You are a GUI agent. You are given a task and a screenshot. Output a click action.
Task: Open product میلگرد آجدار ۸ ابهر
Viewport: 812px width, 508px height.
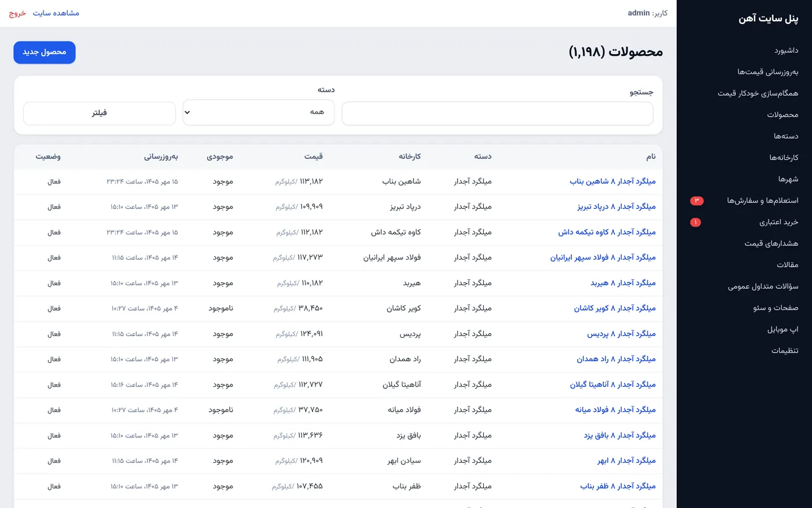coord(626,461)
